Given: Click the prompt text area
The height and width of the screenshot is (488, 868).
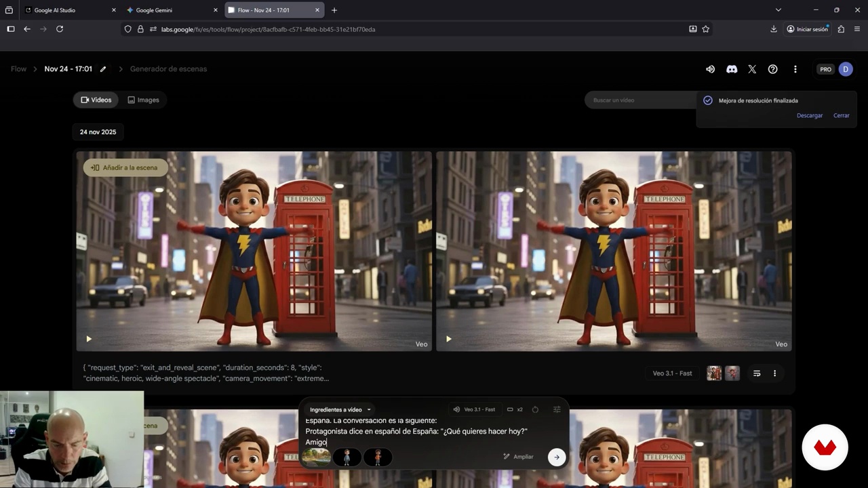Looking at the screenshot, I should pos(434,431).
